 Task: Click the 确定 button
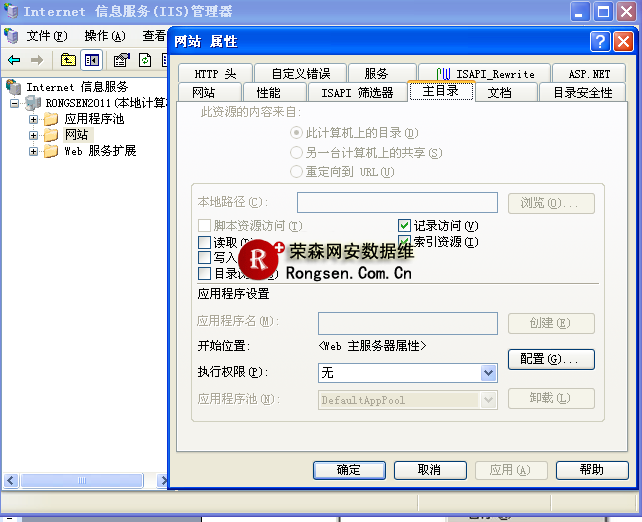(x=349, y=470)
